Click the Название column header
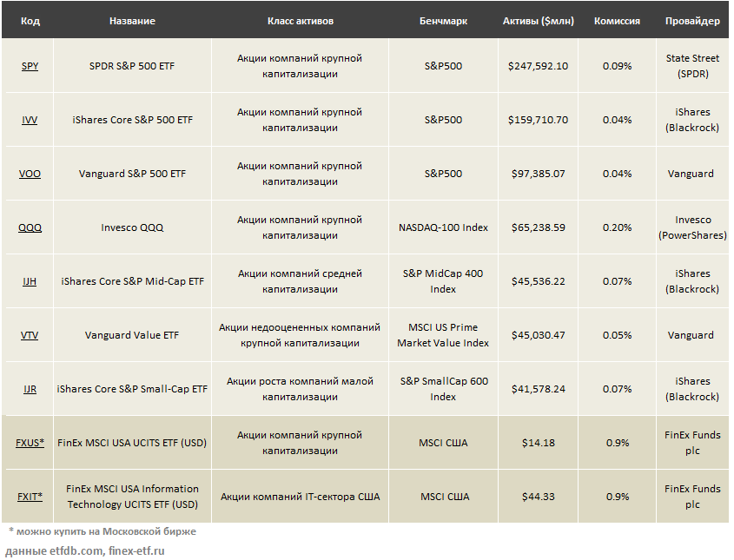This screenshot has width=734, height=560. 132,21
